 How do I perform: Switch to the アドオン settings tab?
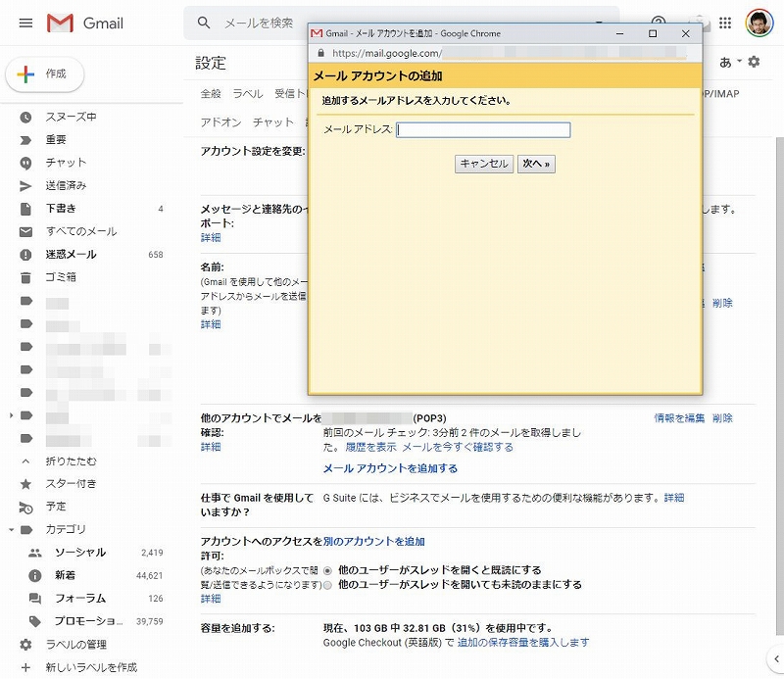click(221, 122)
